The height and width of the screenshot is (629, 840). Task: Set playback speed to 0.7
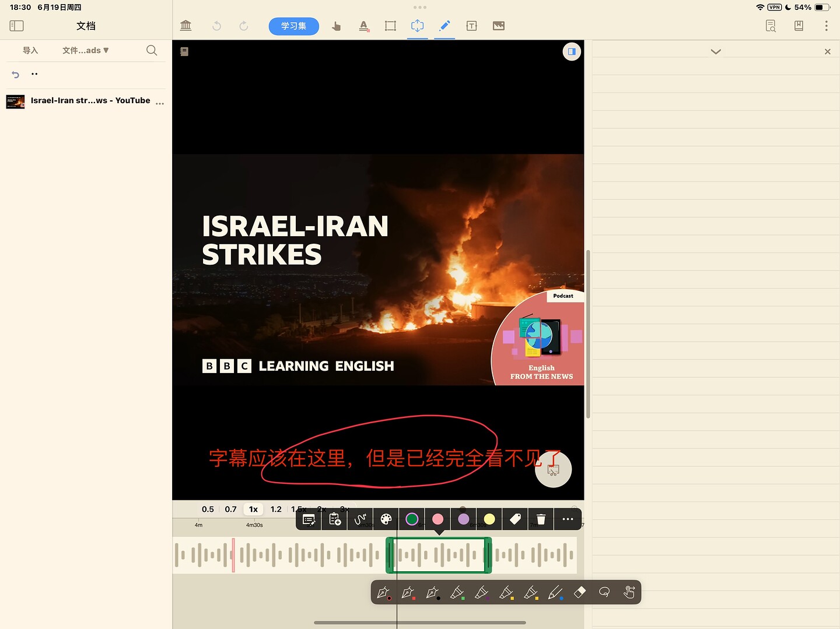point(231,509)
